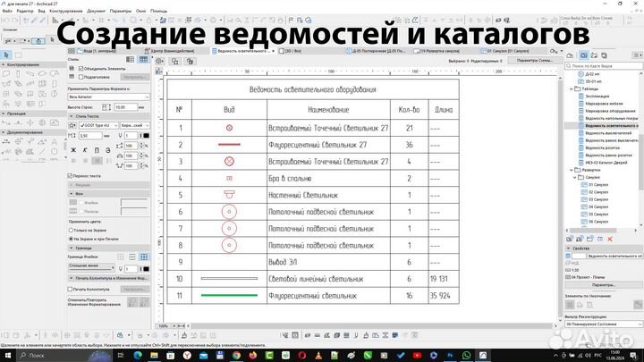Open Конструирование menu
This screenshot has height=362, width=644.
(65, 11)
